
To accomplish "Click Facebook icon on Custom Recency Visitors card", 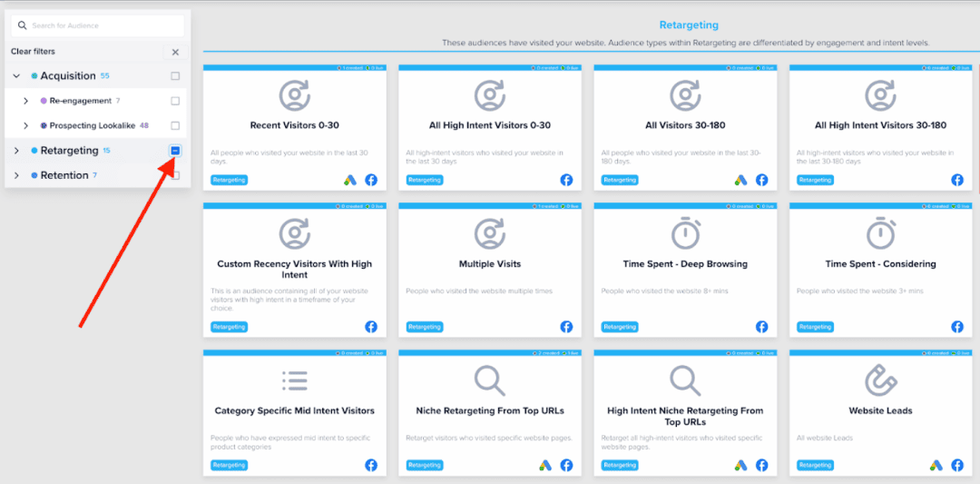I will click(371, 326).
